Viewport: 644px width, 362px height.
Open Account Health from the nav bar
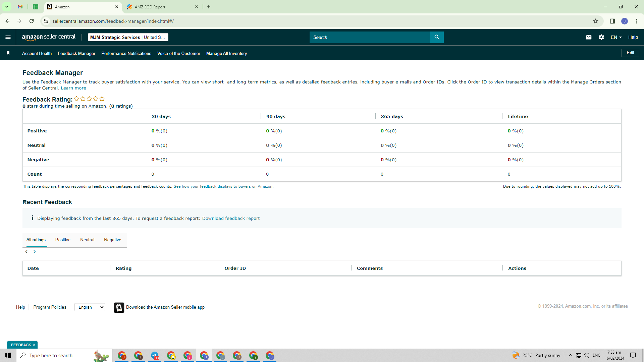tap(37, 53)
